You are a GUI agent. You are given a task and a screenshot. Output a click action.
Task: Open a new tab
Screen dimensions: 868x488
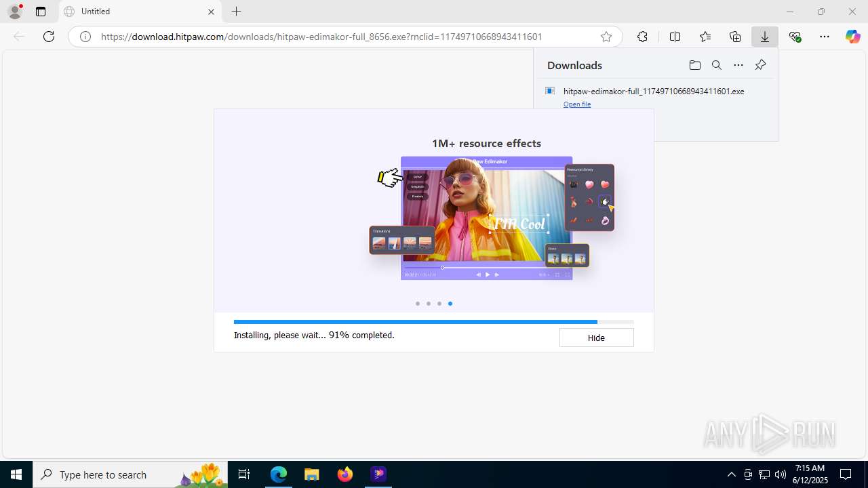click(x=236, y=12)
